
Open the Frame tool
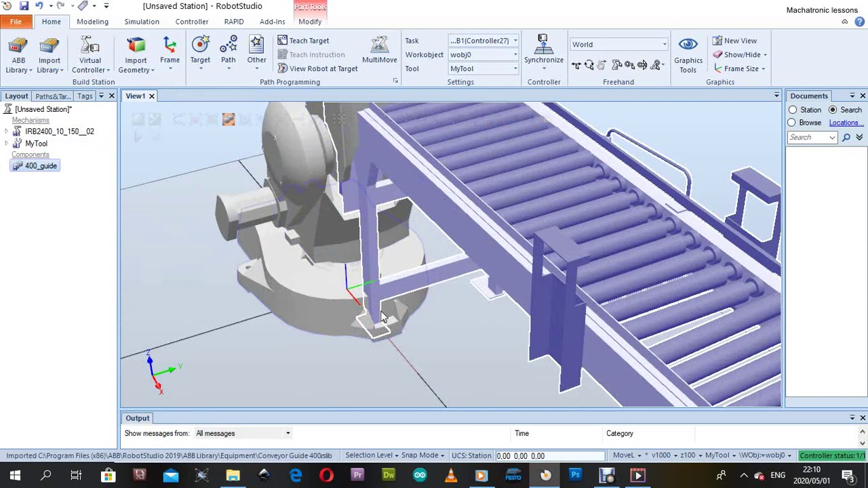170,51
